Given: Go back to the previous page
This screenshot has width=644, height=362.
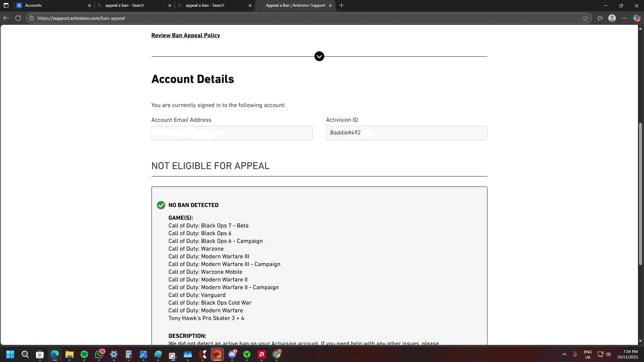Looking at the screenshot, I should [6, 18].
